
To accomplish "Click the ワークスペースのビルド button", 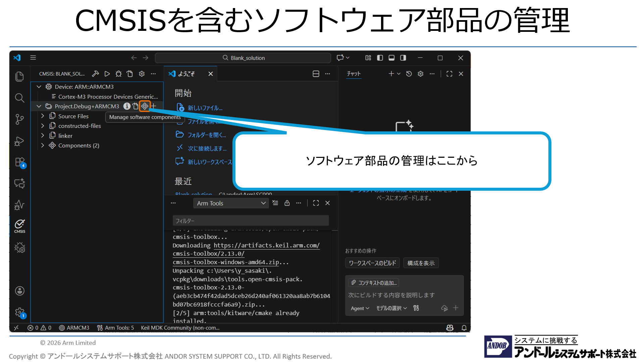I will coord(372,263).
